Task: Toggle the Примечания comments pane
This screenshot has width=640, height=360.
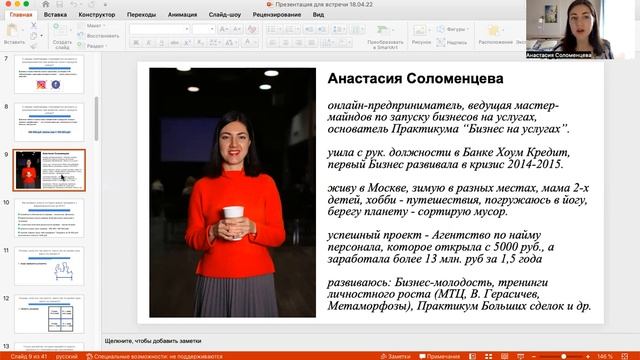Action: click(440, 356)
